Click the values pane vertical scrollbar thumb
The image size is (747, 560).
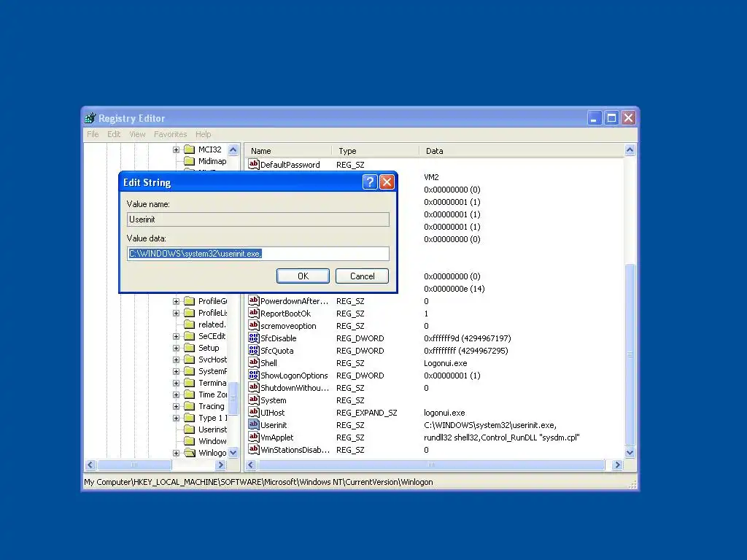point(630,354)
